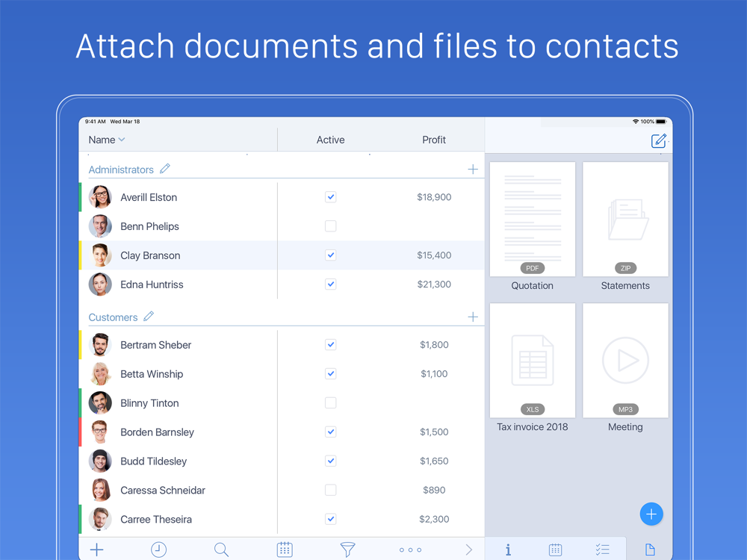
Task: Select the Active column header
Action: [331, 140]
